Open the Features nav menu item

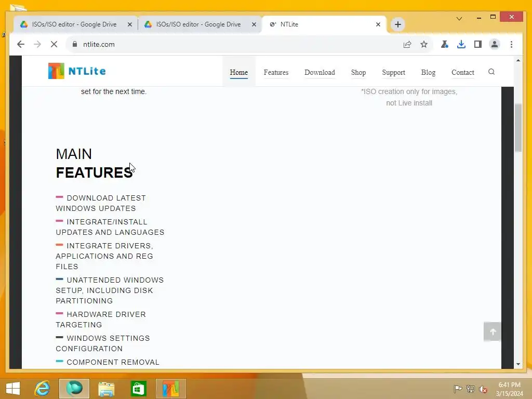(x=276, y=72)
